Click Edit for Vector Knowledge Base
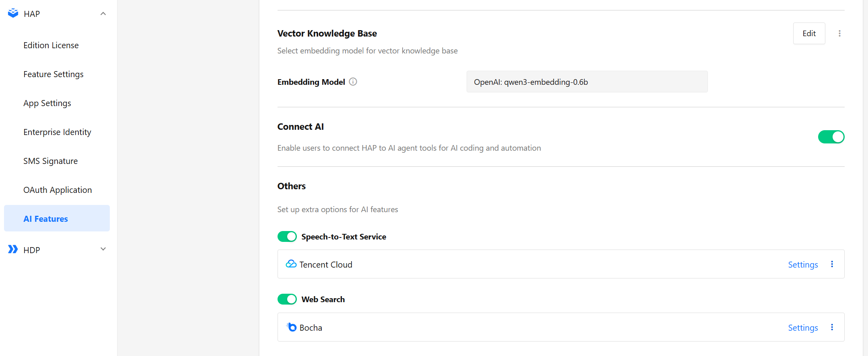This screenshot has width=868, height=356. [x=809, y=33]
